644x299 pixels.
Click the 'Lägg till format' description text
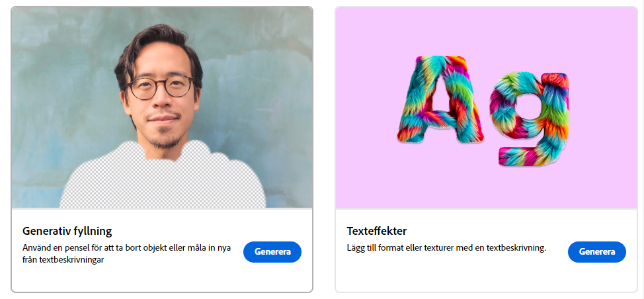click(x=446, y=248)
